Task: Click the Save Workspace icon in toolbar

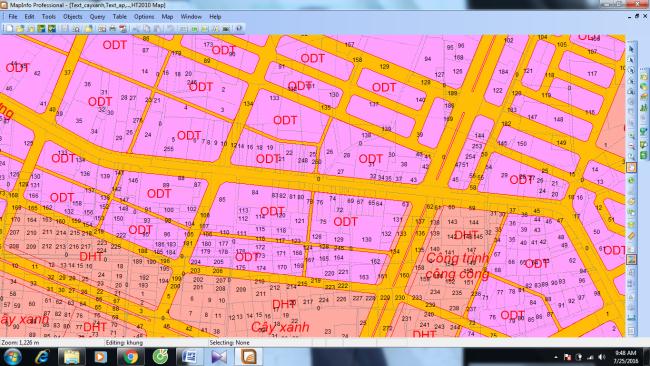Action: click(x=52, y=29)
